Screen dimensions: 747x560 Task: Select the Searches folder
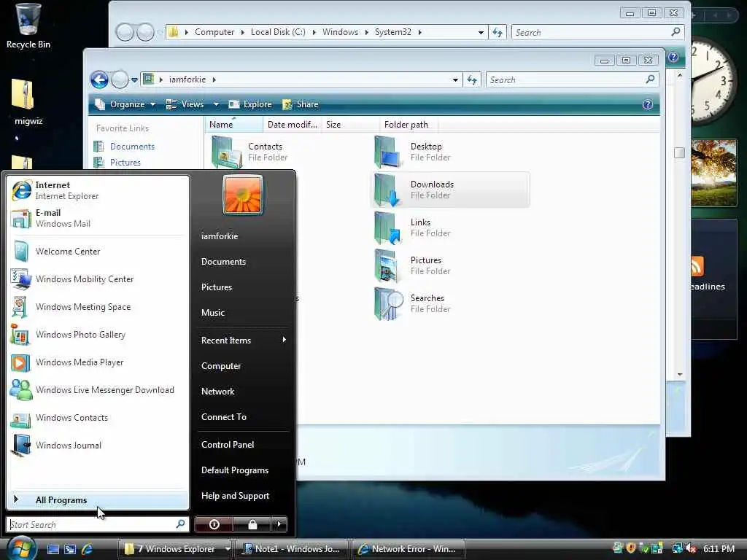pyautogui.click(x=450, y=303)
